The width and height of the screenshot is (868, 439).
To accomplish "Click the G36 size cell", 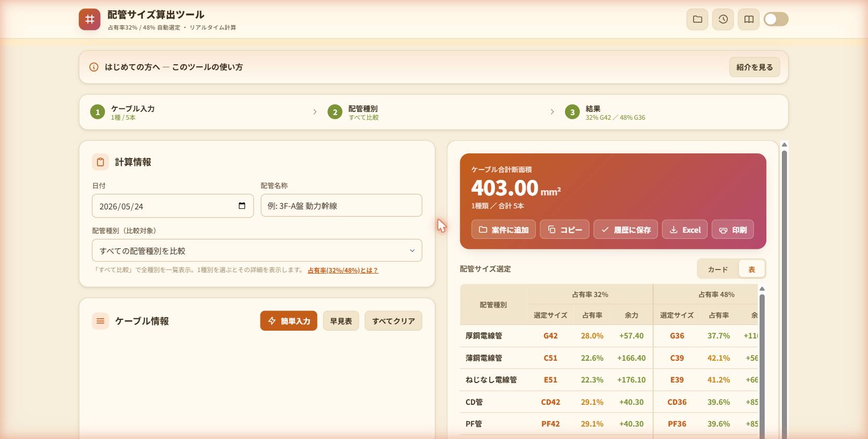I will (x=677, y=336).
